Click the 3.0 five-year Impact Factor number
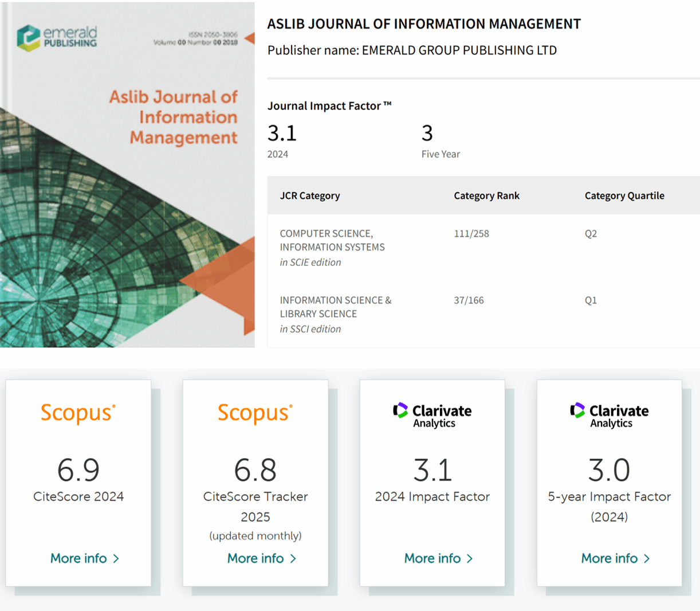This screenshot has width=700, height=611. click(x=609, y=470)
